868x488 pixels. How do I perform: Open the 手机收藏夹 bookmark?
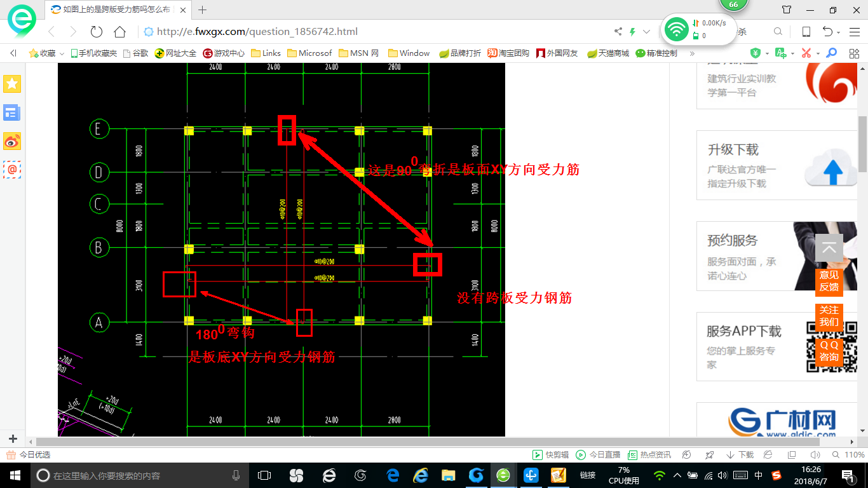pos(94,53)
